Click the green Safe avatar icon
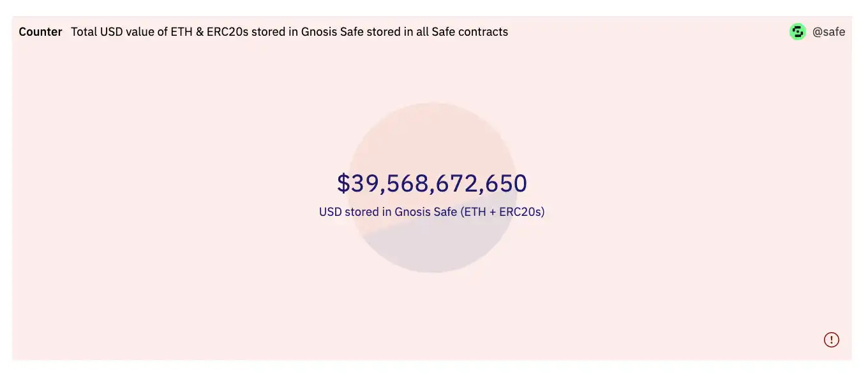 click(x=798, y=31)
